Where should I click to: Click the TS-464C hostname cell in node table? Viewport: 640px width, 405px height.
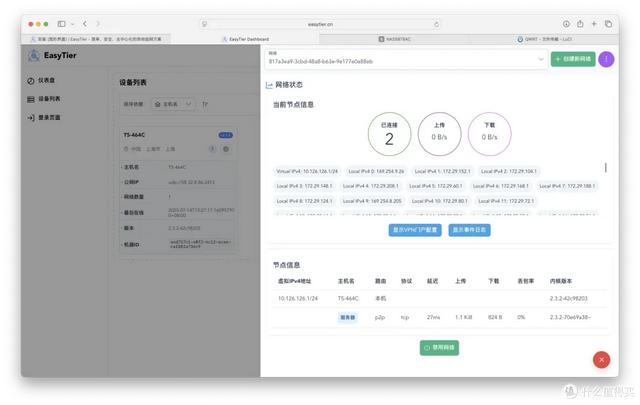[x=348, y=299]
